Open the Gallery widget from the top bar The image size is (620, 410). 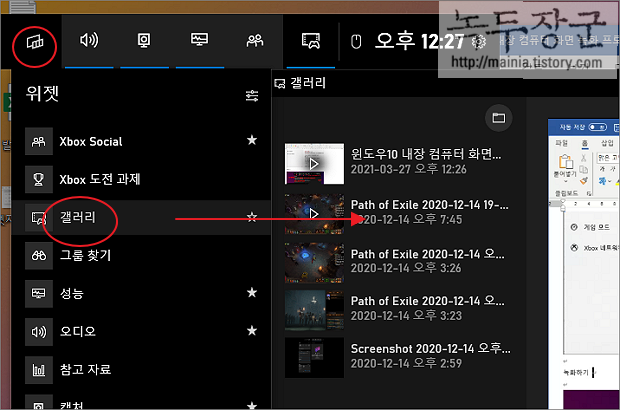(x=310, y=40)
